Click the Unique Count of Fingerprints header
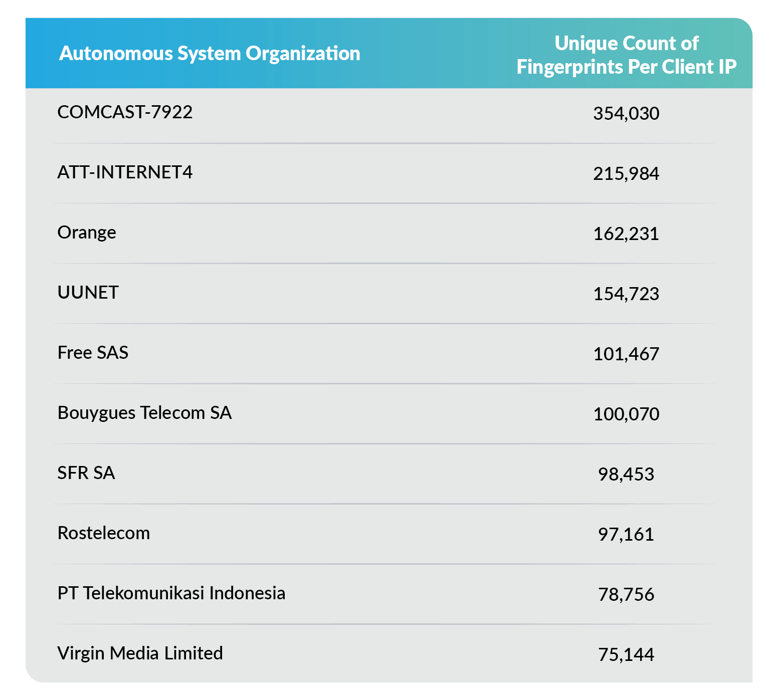Screen dimensions: 772x700 (626, 55)
